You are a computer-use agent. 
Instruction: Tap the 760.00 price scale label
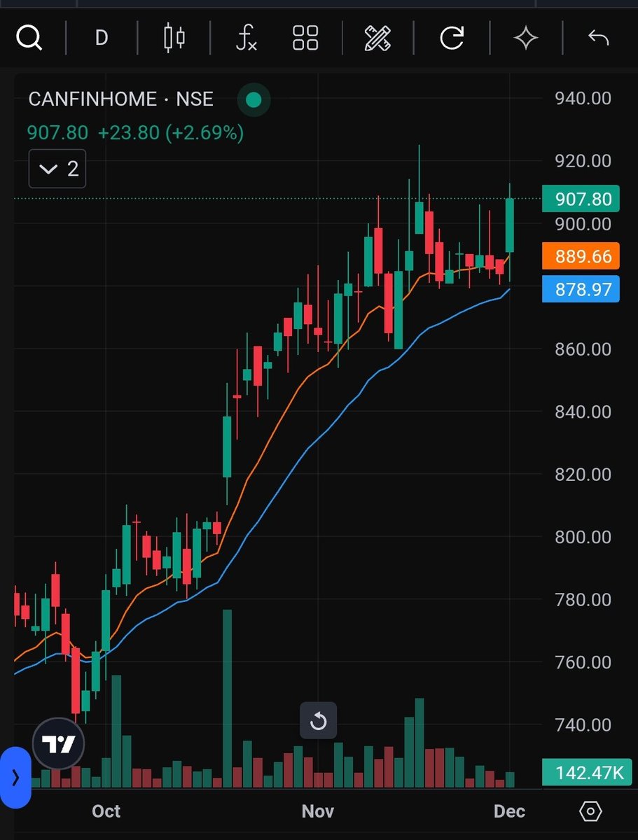[583, 662]
